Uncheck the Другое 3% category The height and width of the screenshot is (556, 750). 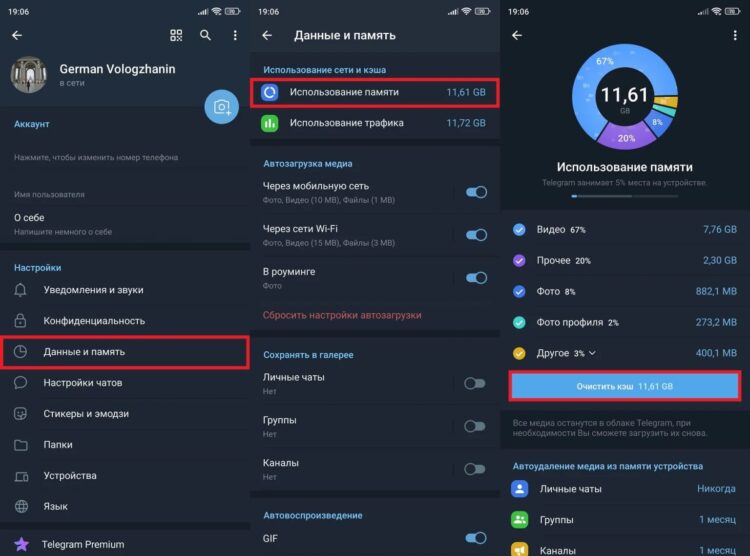tap(519, 353)
